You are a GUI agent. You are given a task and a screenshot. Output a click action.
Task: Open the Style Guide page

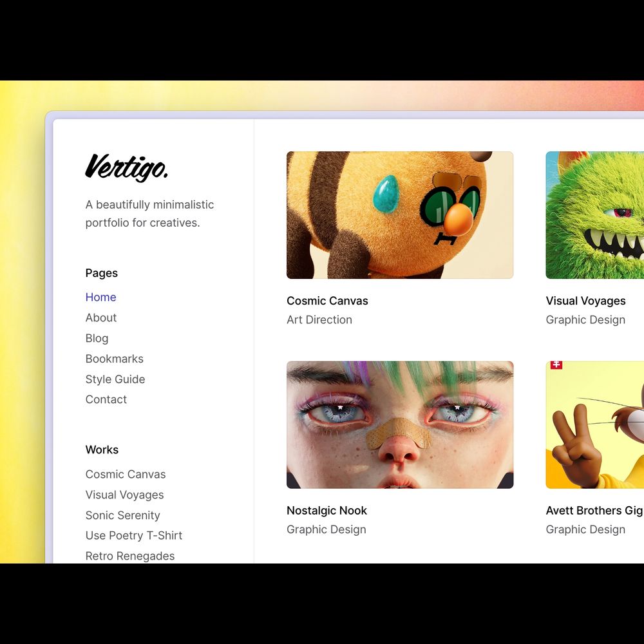click(115, 379)
